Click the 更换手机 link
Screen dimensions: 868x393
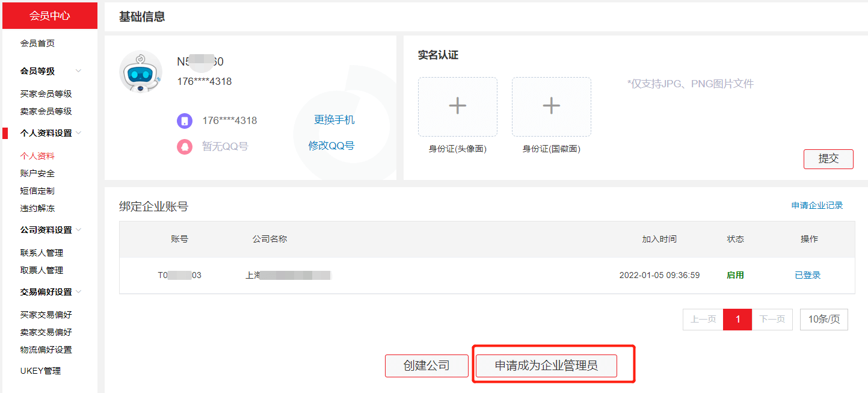click(334, 120)
